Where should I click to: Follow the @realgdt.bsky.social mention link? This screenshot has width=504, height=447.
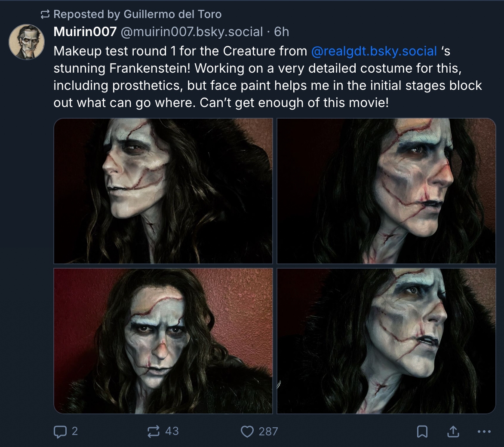[374, 51]
